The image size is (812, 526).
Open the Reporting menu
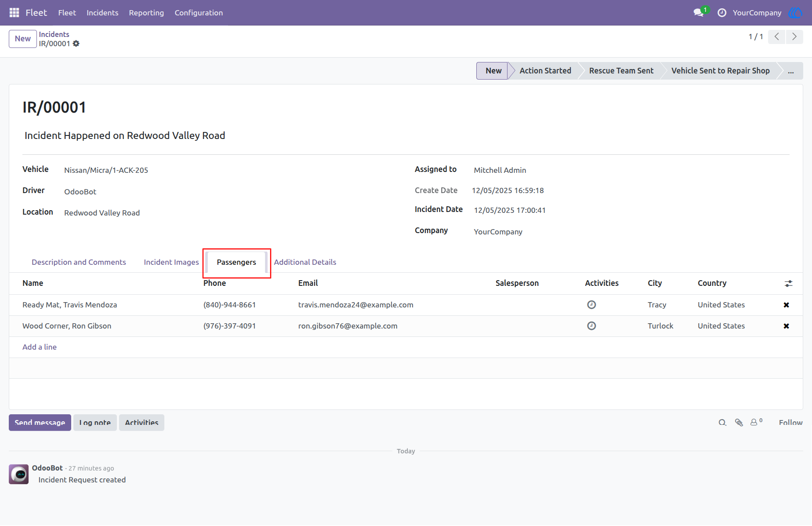click(x=146, y=13)
